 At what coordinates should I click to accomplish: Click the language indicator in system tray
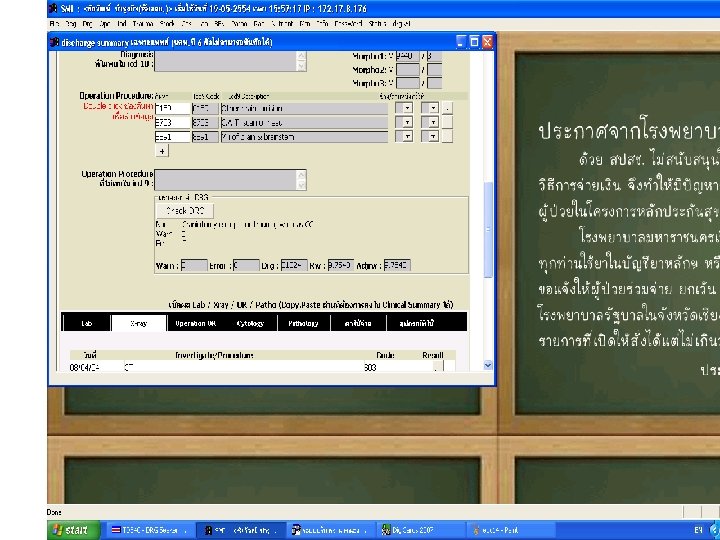[x=698, y=530]
